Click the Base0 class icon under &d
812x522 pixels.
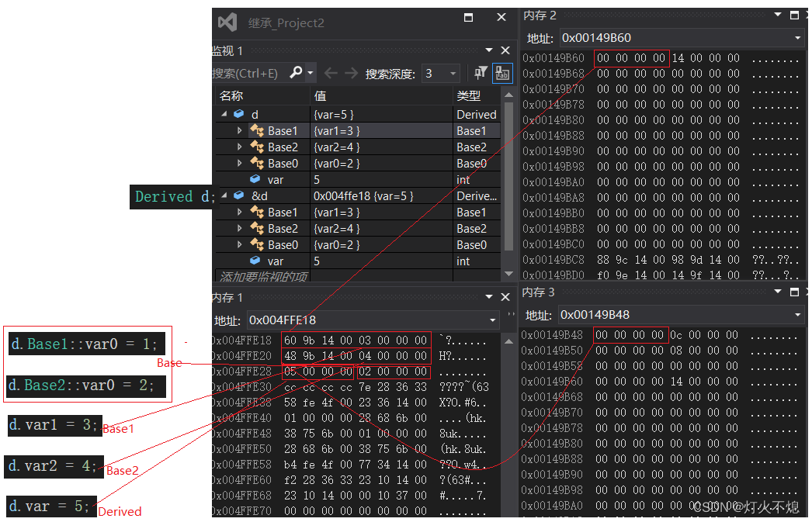[x=257, y=244]
